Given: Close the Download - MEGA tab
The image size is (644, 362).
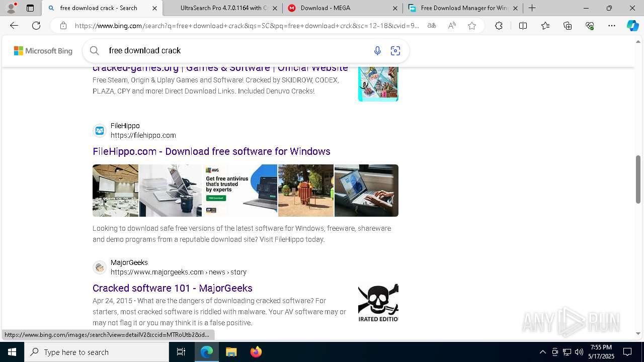Looking at the screenshot, I should [395, 8].
